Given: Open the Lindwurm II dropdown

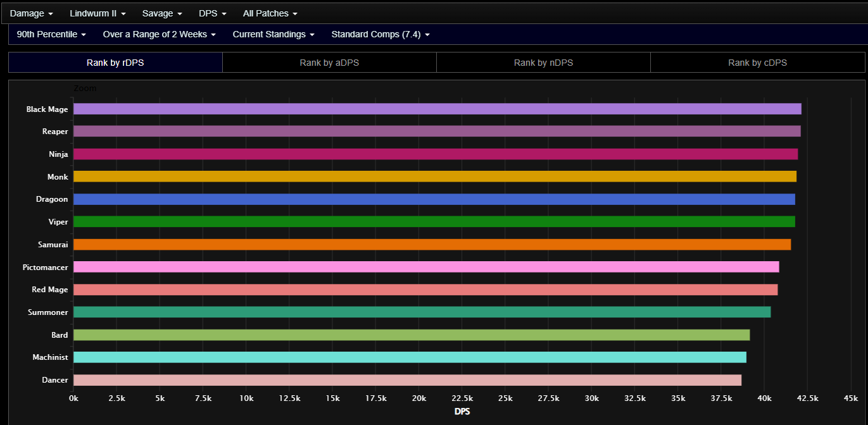Looking at the screenshot, I should 97,13.
